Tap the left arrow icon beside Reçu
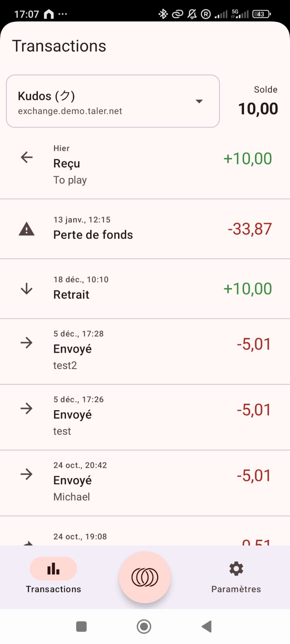290x644 pixels. [x=27, y=157]
